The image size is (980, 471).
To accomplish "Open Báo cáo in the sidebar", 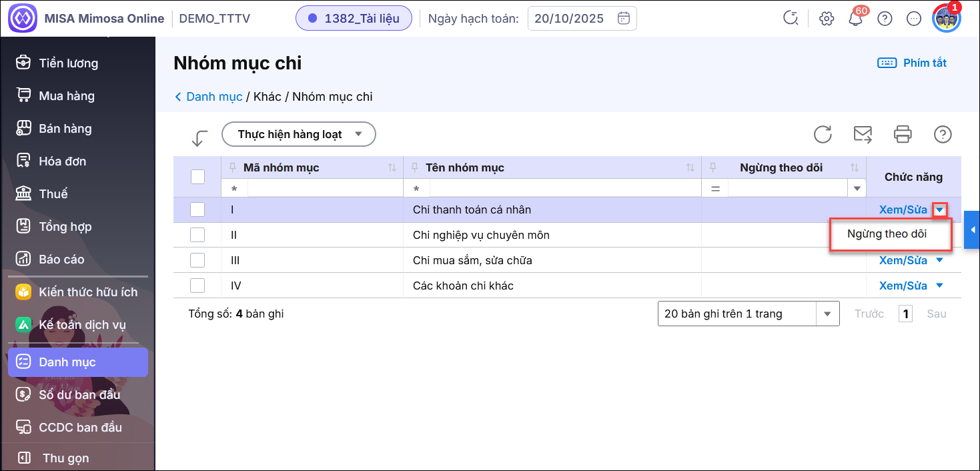I will click(x=61, y=260).
